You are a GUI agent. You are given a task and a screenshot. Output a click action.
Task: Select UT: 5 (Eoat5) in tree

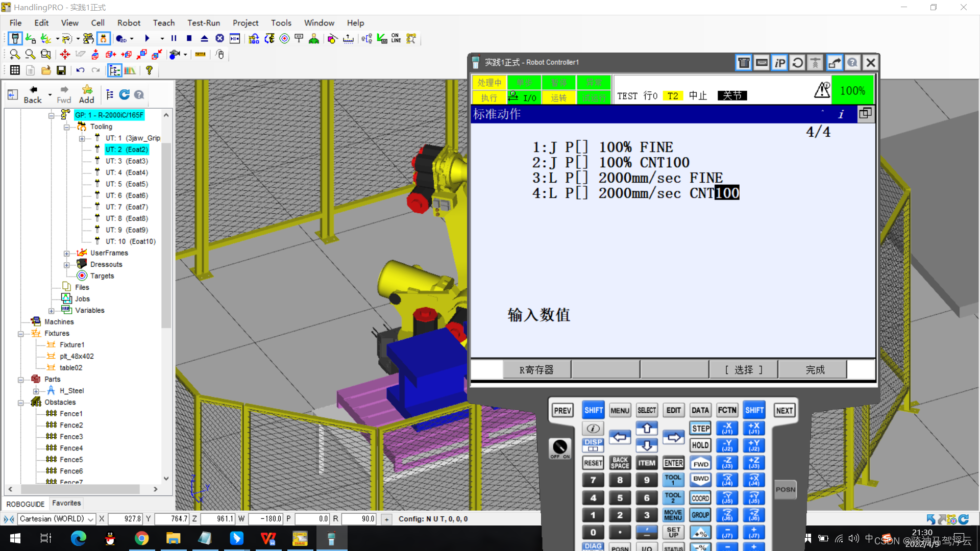[x=127, y=184]
